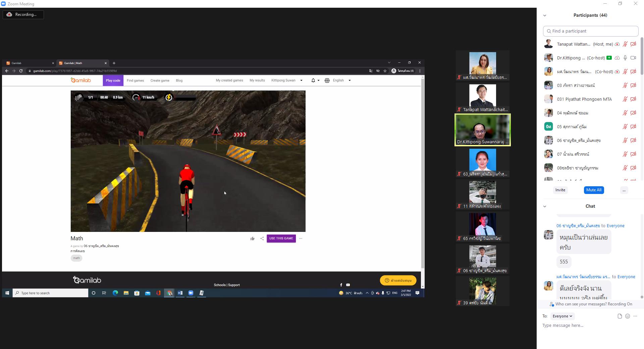Click the File Explorer icon in the taskbar
This screenshot has width=644, height=349.
tap(126, 293)
